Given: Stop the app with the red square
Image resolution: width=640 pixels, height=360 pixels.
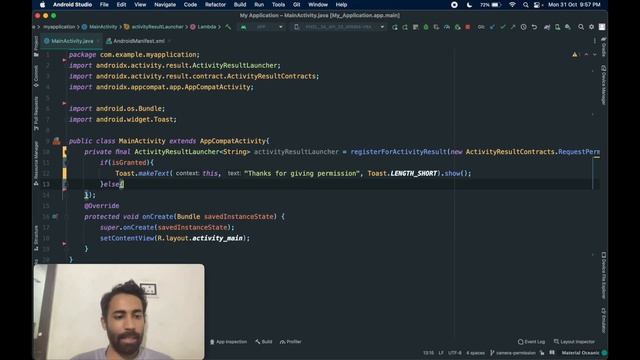Looking at the screenshot, I should tap(468, 27).
